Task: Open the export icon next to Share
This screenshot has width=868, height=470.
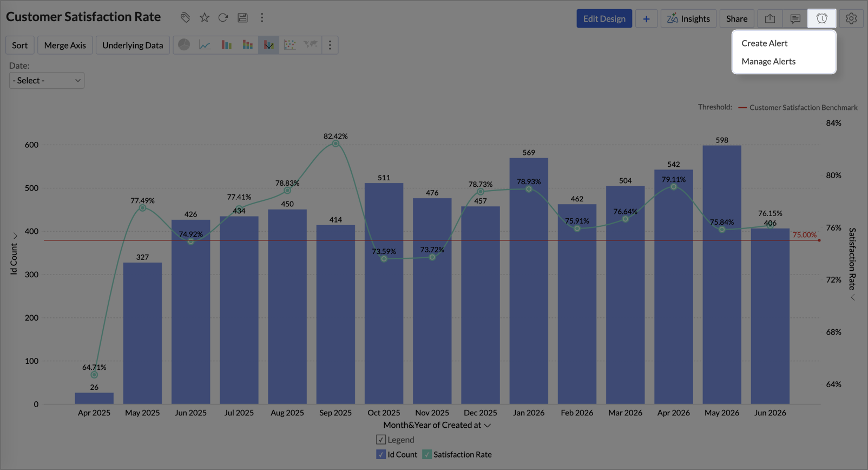Action: pyautogui.click(x=770, y=18)
